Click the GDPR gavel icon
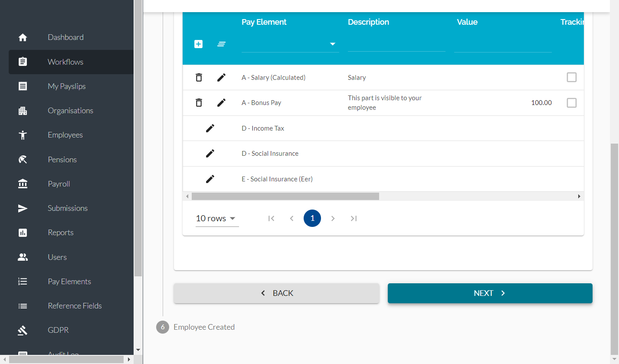 [x=23, y=330]
